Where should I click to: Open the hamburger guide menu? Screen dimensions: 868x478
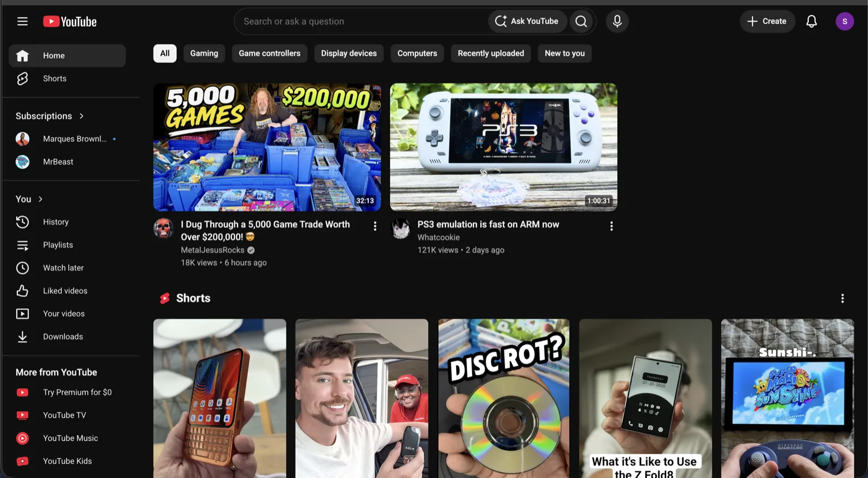22,21
